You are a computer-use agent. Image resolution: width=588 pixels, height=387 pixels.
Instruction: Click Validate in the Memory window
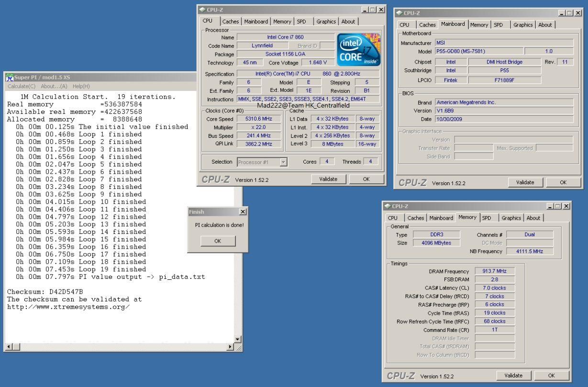pyautogui.click(x=514, y=376)
